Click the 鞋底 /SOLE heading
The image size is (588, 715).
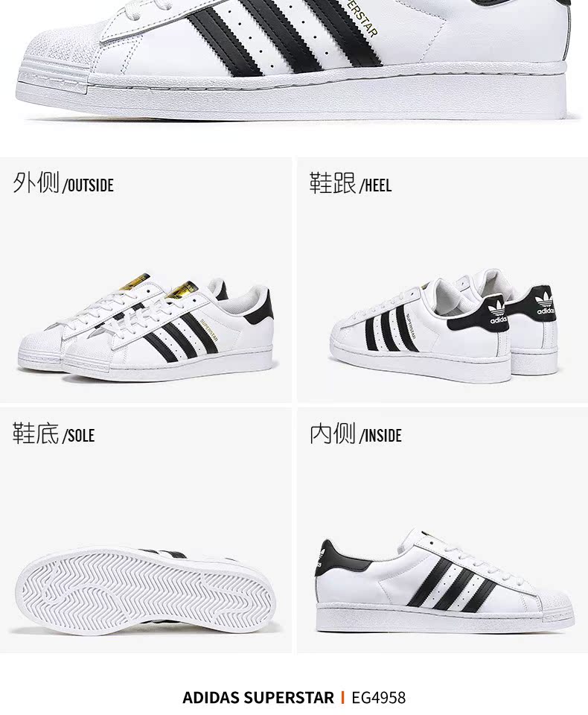(x=54, y=433)
